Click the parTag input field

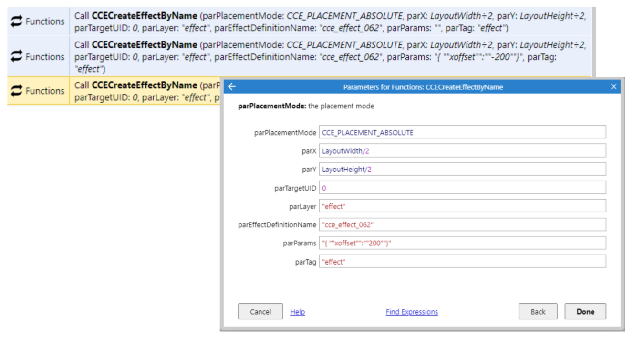[x=462, y=262]
